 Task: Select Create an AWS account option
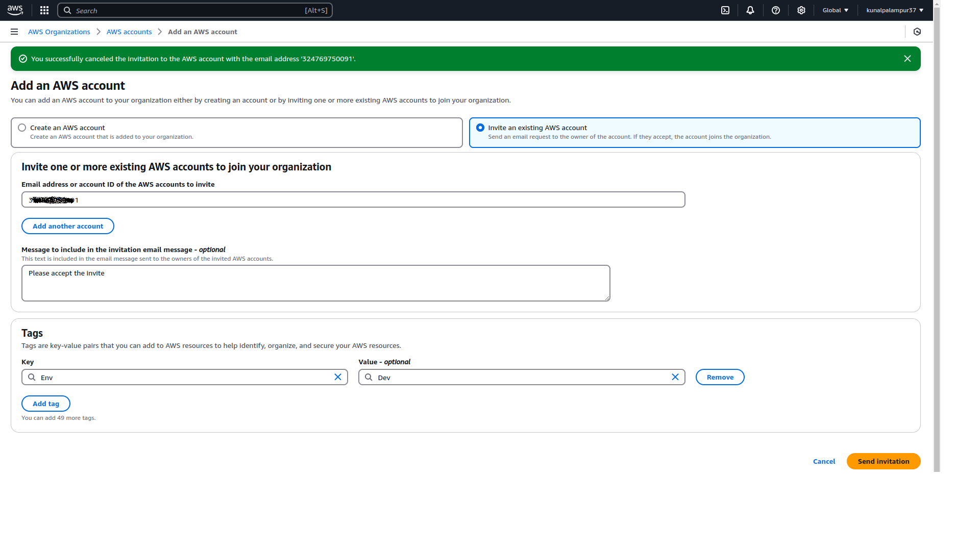tap(22, 128)
